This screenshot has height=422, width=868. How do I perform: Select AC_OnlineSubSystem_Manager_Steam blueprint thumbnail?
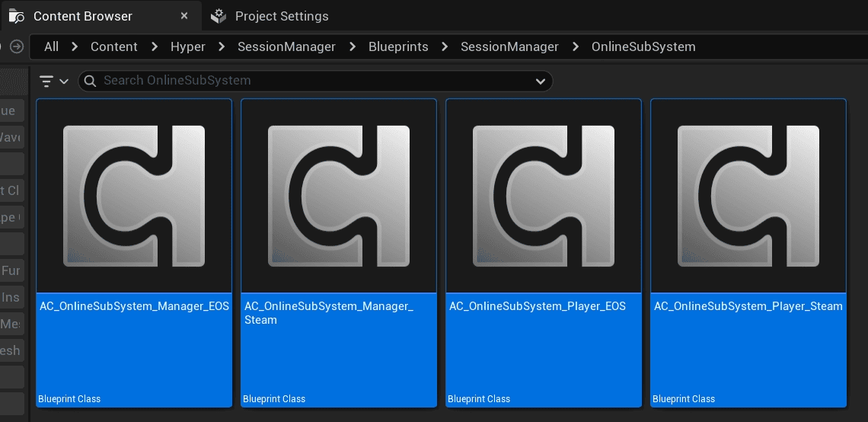339,196
